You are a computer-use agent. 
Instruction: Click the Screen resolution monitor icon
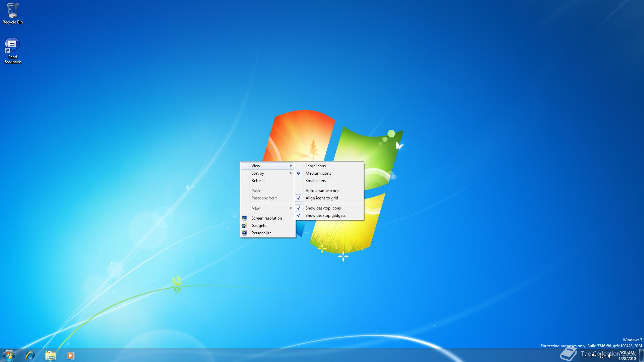245,218
